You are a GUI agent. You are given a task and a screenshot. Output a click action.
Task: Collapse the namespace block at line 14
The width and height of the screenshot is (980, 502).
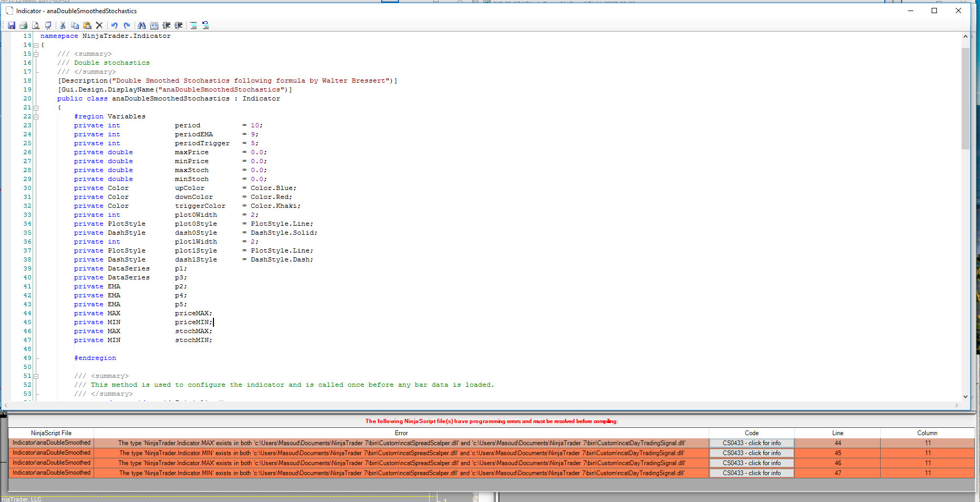click(x=36, y=45)
